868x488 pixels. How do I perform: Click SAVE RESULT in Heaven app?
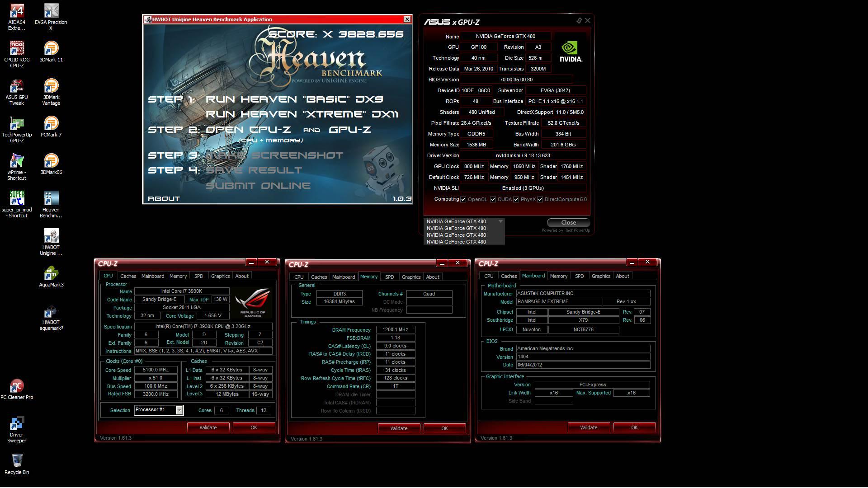pyautogui.click(x=254, y=170)
